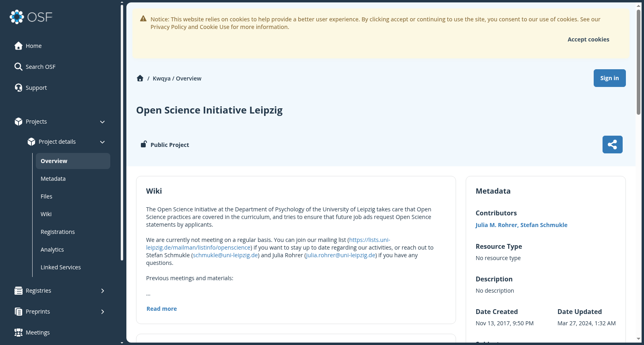The height and width of the screenshot is (345, 644).
Task: Click the Previous meetings and materials text
Action: [x=190, y=278]
